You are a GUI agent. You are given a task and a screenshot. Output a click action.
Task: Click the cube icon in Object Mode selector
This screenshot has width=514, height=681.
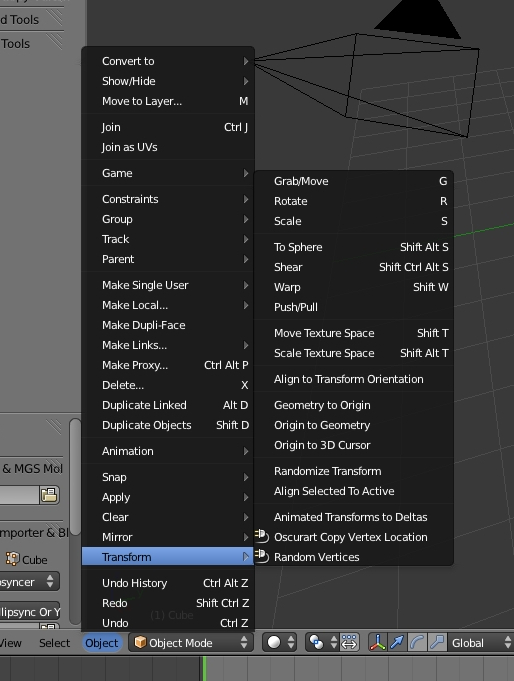tap(140, 642)
